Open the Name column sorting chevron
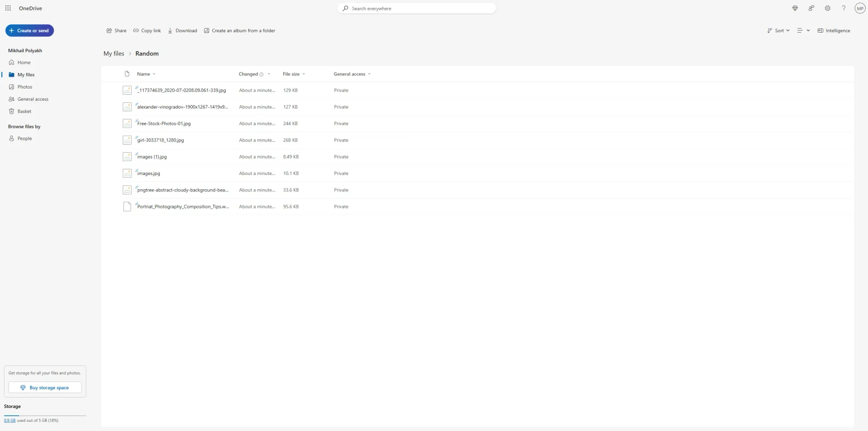The image size is (868, 431). pos(154,74)
